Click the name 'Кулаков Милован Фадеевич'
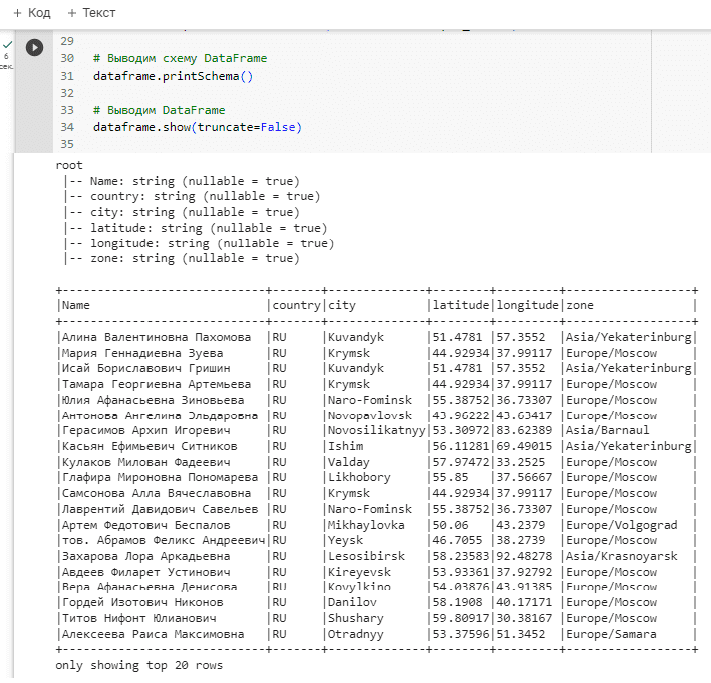This screenshot has width=711, height=683. tap(146, 462)
